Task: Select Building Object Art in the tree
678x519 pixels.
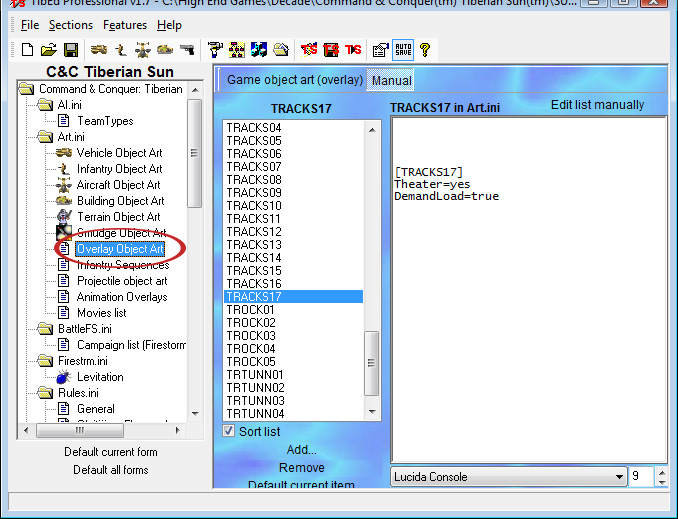Action: [121, 201]
